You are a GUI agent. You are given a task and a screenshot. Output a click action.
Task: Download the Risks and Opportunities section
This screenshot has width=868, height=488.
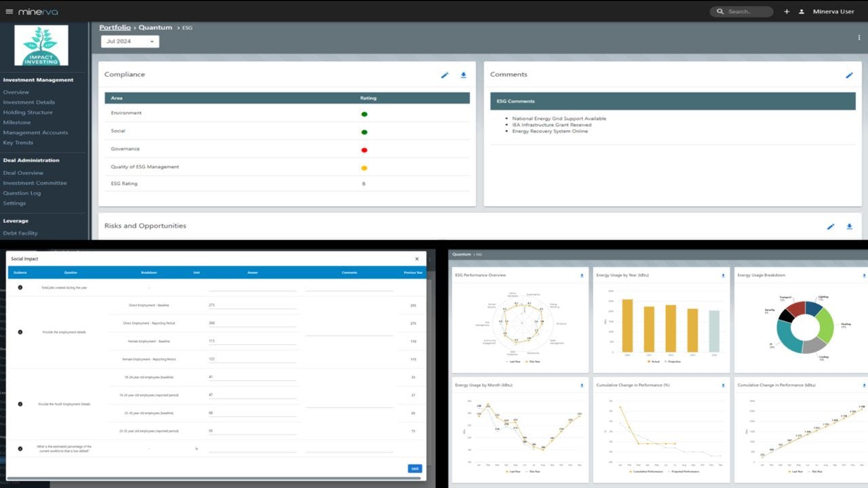[x=849, y=226]
